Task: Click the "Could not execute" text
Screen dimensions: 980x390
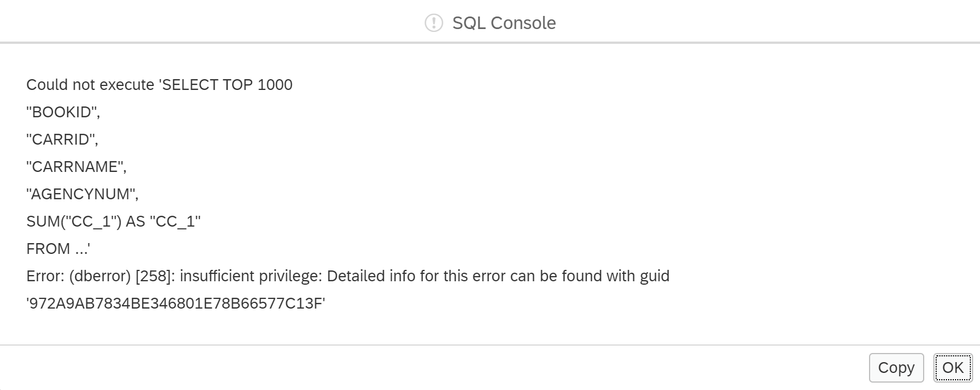Action: (90, 85)
